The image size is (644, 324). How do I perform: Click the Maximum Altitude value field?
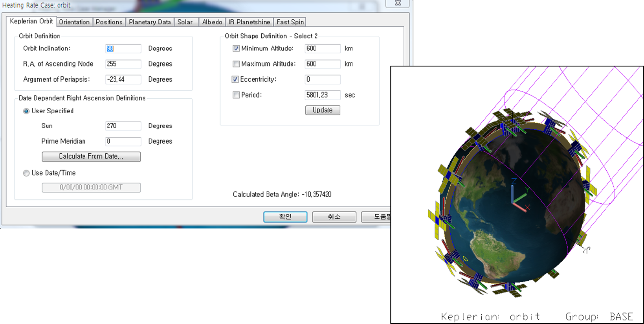click(x=323, y=64)
